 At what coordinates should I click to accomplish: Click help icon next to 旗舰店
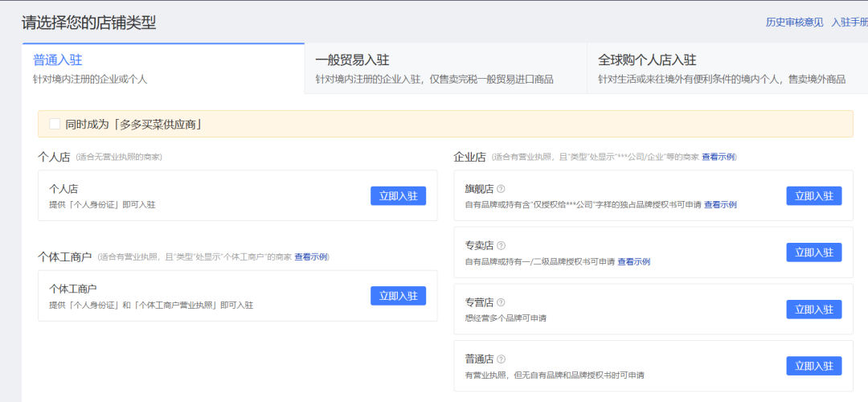click(x=501, y=189)
